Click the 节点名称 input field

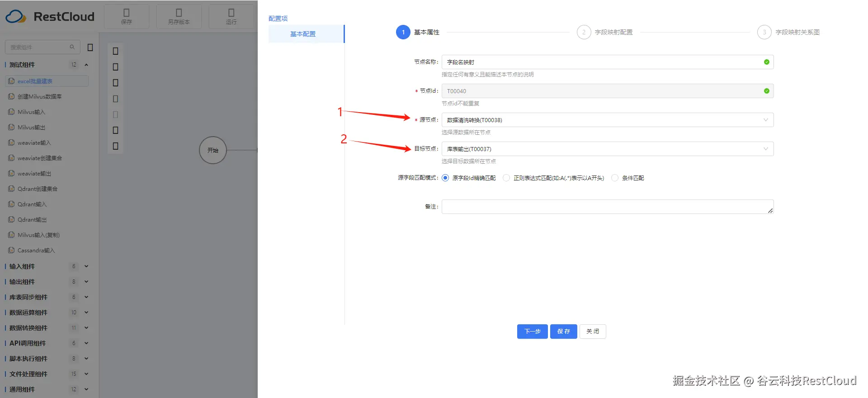(608, 62)
